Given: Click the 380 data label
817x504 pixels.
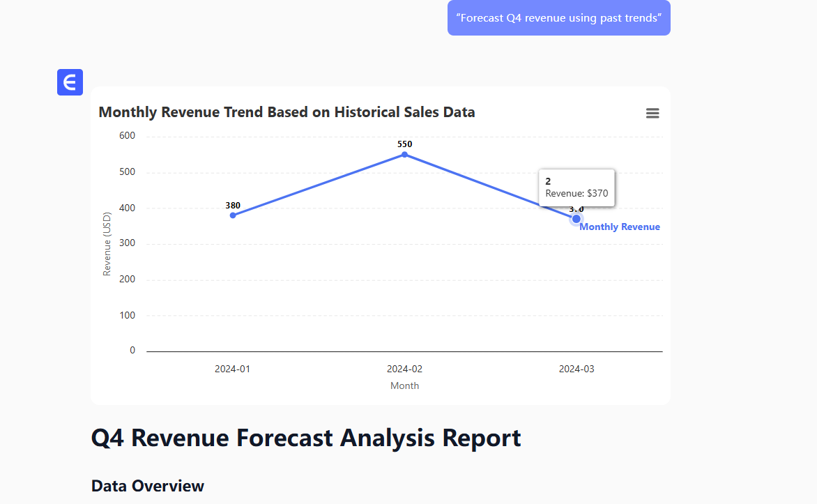Looking at the screenshot, I should pyautogui.click(x=233, y=206).
